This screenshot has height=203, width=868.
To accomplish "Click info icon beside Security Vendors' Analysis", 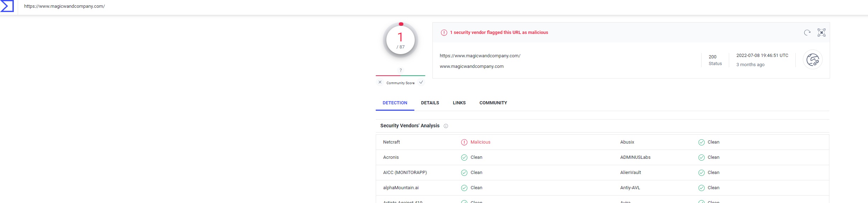I will click(x=446, y=126).
